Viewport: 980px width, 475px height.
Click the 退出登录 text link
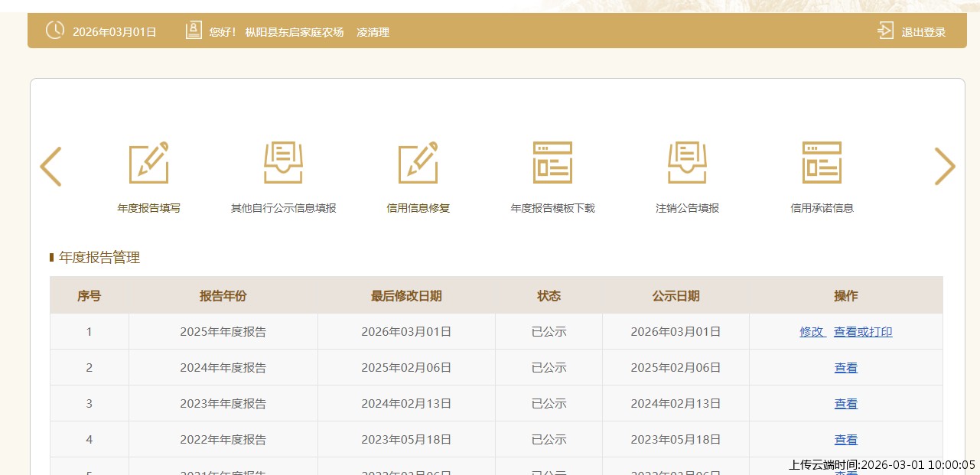923,32
